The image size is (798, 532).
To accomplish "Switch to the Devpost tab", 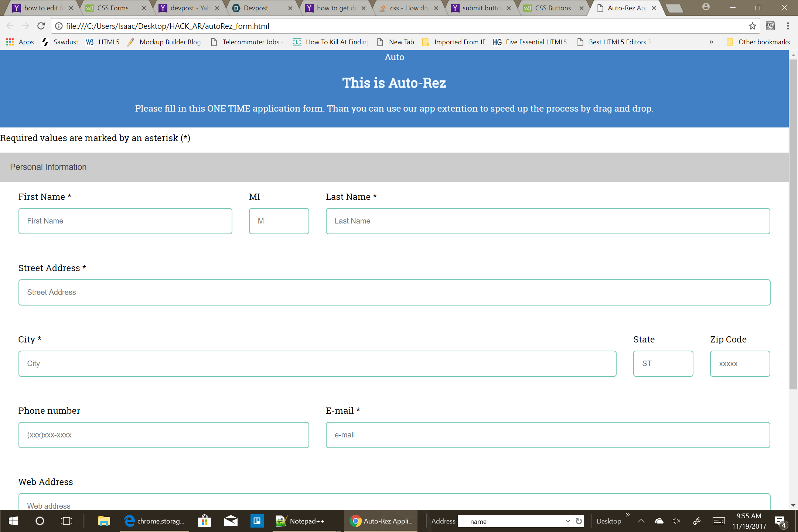I will point(256,8).
